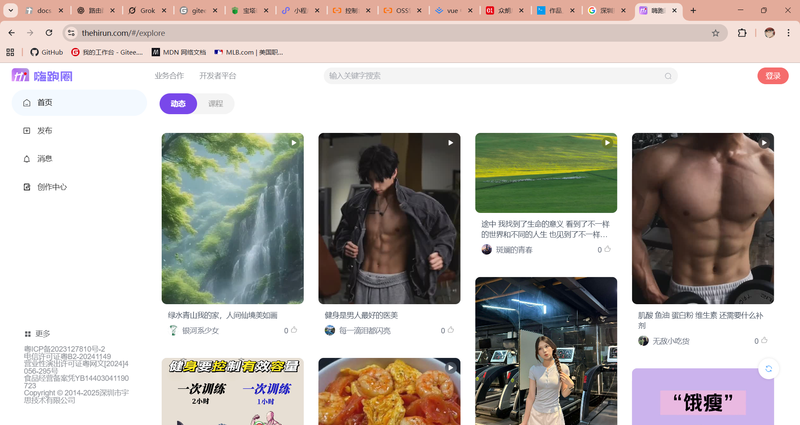The height and width of the screenshot is (425, 800).
Task: Click the 开发者平台 link
Action: point(218,76)
